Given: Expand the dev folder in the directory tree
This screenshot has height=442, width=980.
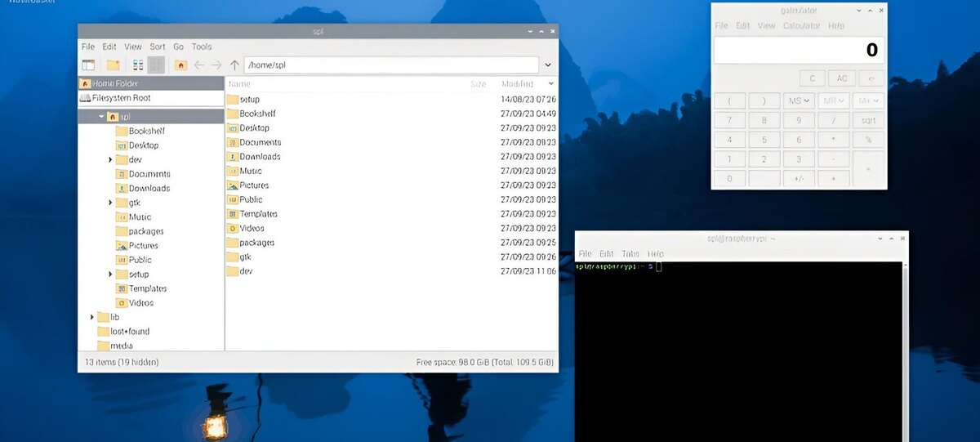Looking at the screenshot, I should click(110, 159).
